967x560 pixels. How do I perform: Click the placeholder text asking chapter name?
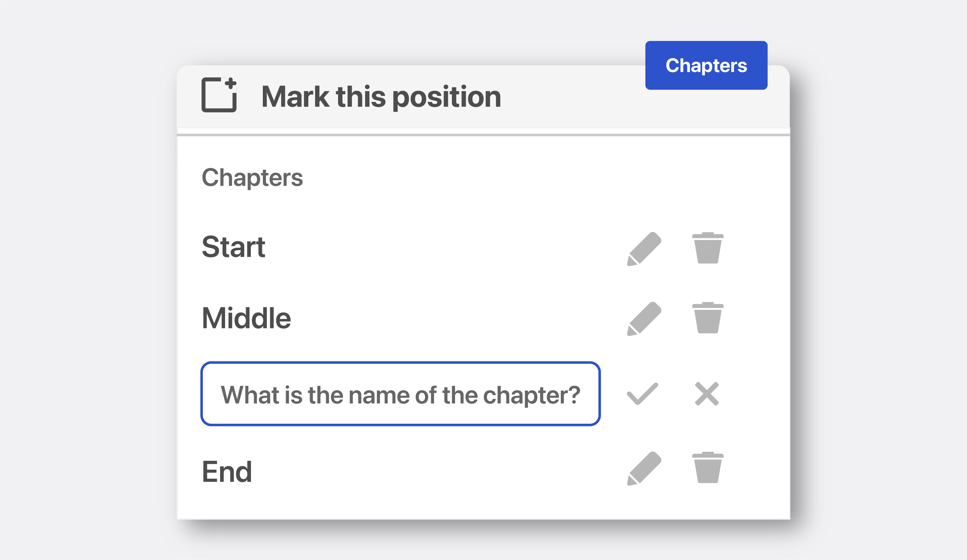point(400,395)
